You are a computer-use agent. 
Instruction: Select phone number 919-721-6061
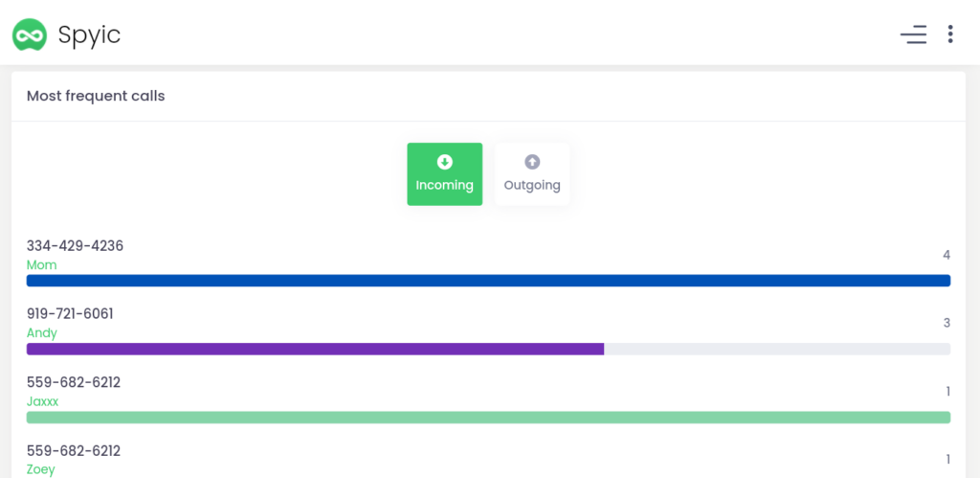pyautogui.click(x=70, y=314)
